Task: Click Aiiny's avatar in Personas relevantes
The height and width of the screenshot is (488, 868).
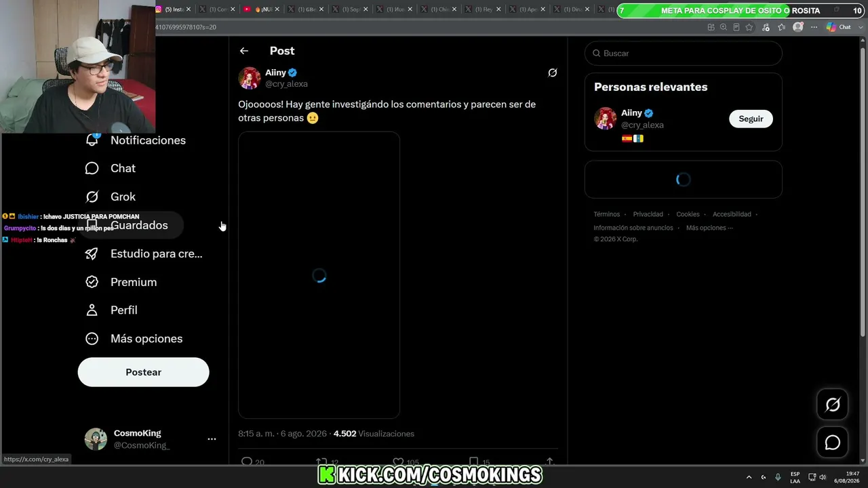Action: click(x=606, y=119)
